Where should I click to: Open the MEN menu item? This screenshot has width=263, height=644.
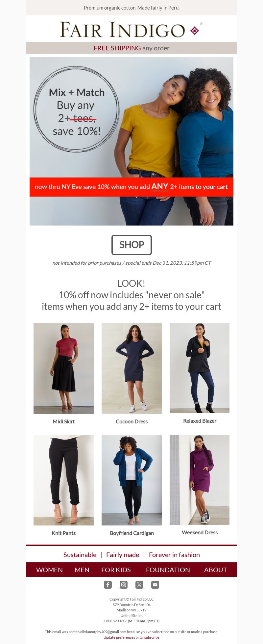tap(82, 570)
